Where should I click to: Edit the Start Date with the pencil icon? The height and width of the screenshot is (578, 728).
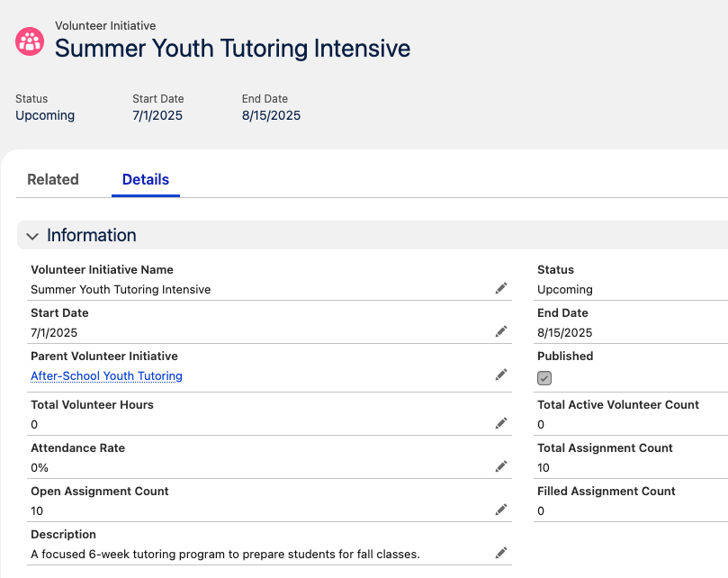point(501,331)
